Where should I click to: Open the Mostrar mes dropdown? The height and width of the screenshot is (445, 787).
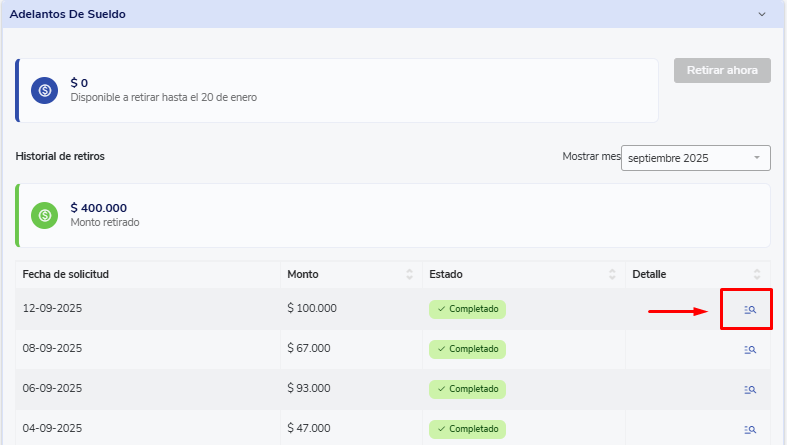688,158
